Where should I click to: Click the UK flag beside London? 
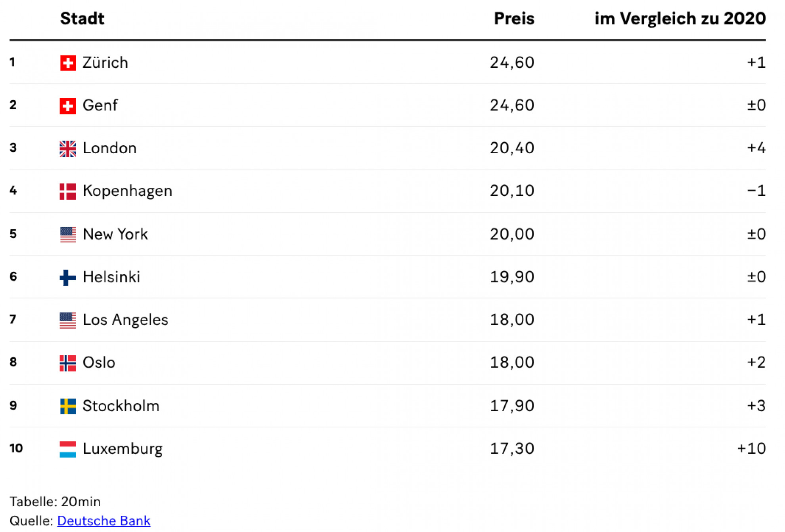68,149
